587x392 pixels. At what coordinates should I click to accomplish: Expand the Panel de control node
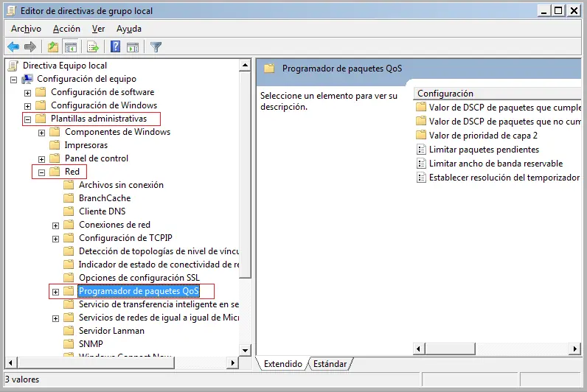[x=41, y=159]
